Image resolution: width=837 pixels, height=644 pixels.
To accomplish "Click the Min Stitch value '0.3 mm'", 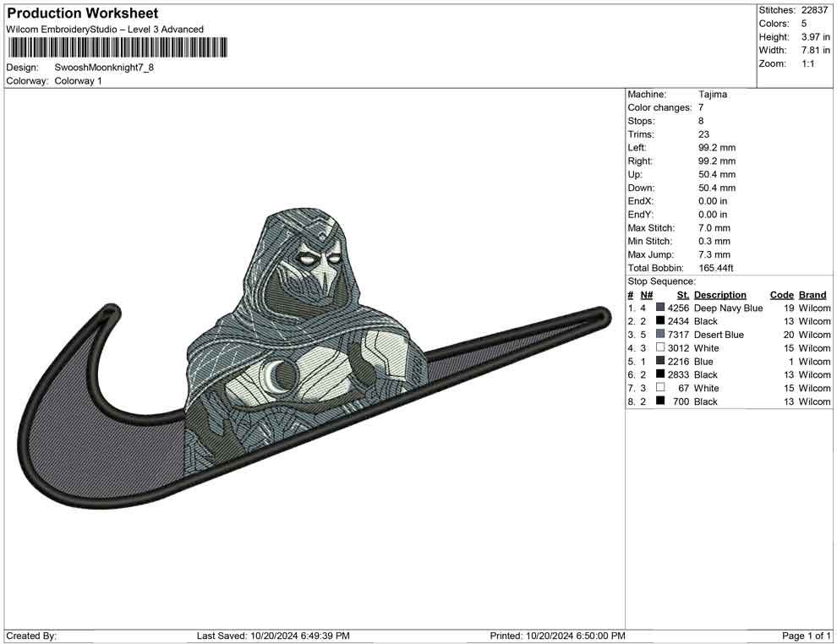I will (x=714, y=241).
